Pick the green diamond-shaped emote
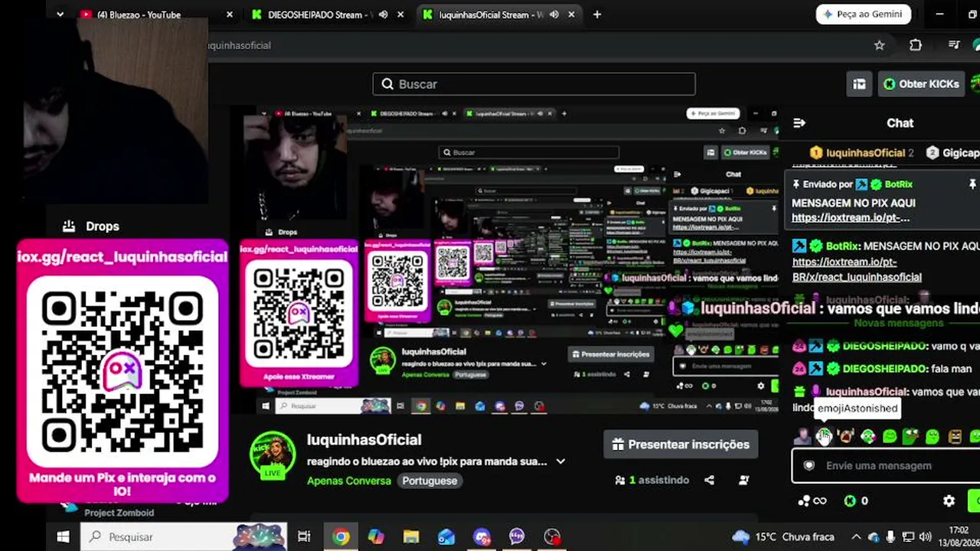Image resolution: width=980 pixels, height=551 pixels. (x=867, y=437)
